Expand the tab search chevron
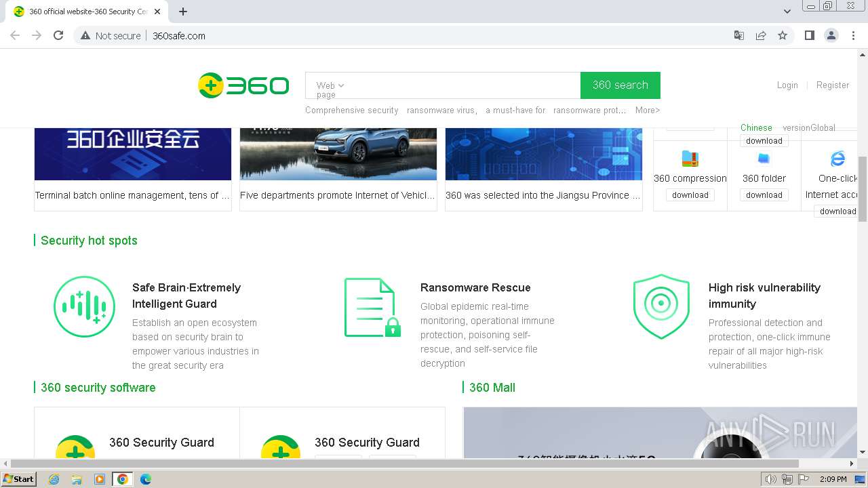The height and width of the screenshot is (488, 868). [x=787, y=12]
